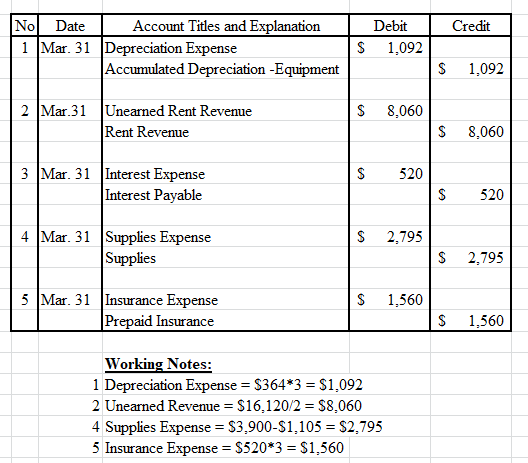Select entry number 2 cell
The width and height of the screenshot is (528, 463).
[x=25, y=111]
